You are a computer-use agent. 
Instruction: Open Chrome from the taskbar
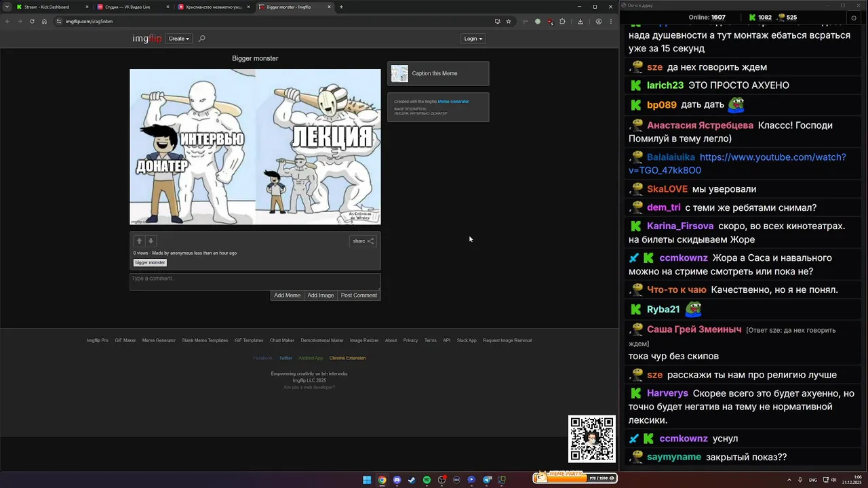(x=382, y=480)
